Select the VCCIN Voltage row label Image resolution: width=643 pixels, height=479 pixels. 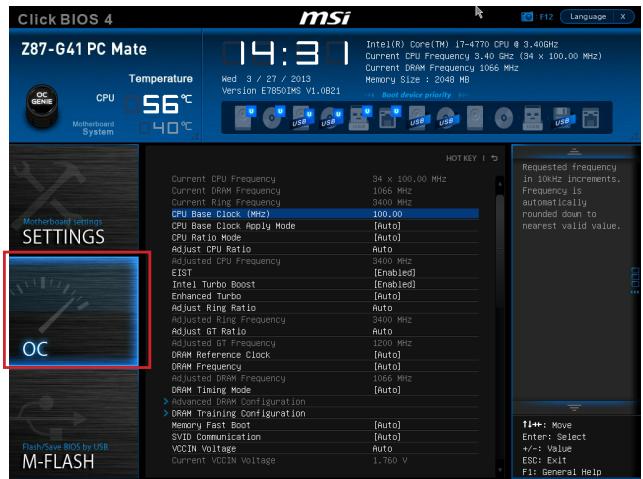tap(204, 449)
